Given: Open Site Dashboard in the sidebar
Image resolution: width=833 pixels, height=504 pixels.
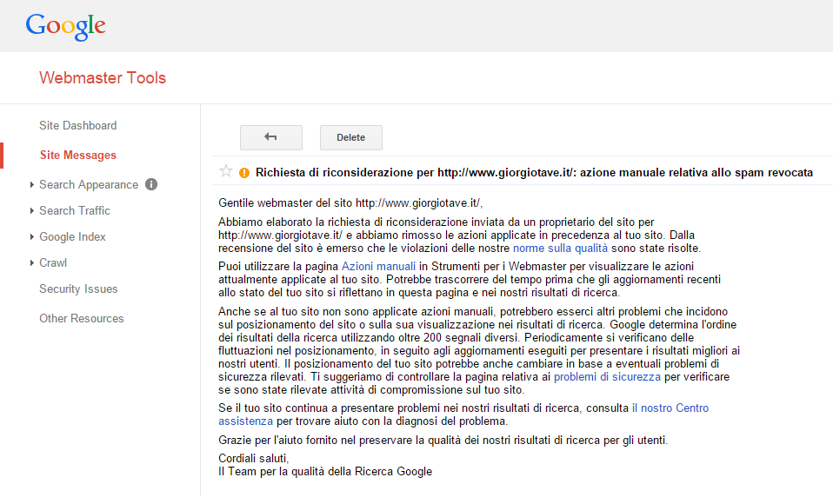Looking at the screenshot, I should click(x=78, y=125).
